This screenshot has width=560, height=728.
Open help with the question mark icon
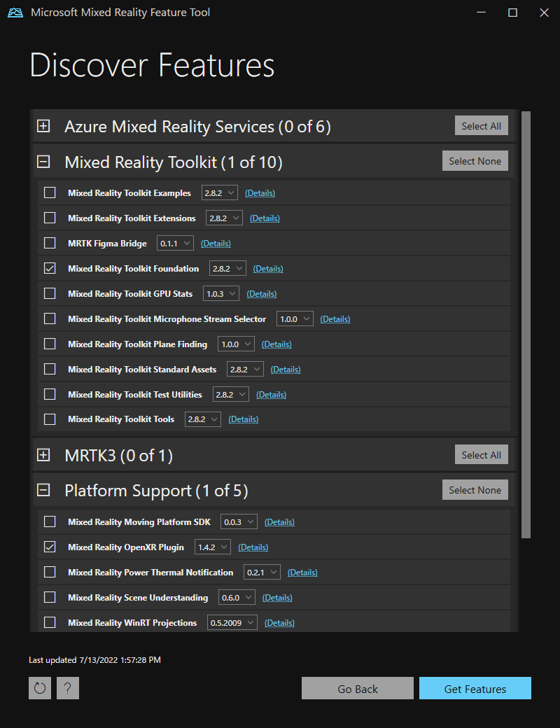68,688
